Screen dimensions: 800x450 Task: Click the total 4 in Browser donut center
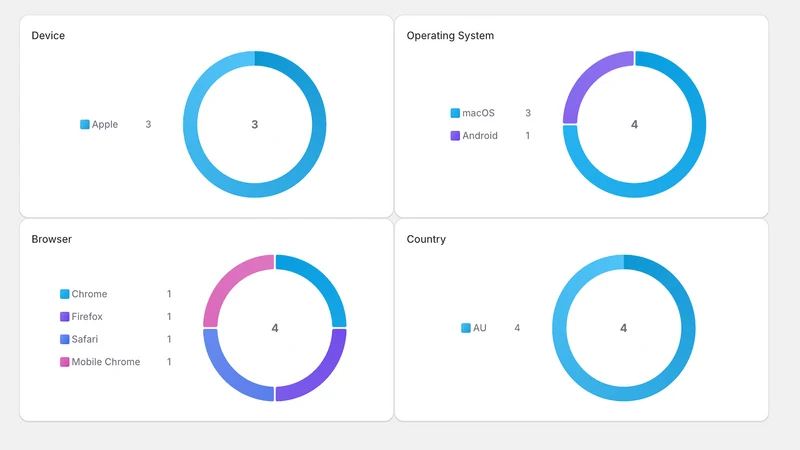pyautogui.click(x=275, y=328)
